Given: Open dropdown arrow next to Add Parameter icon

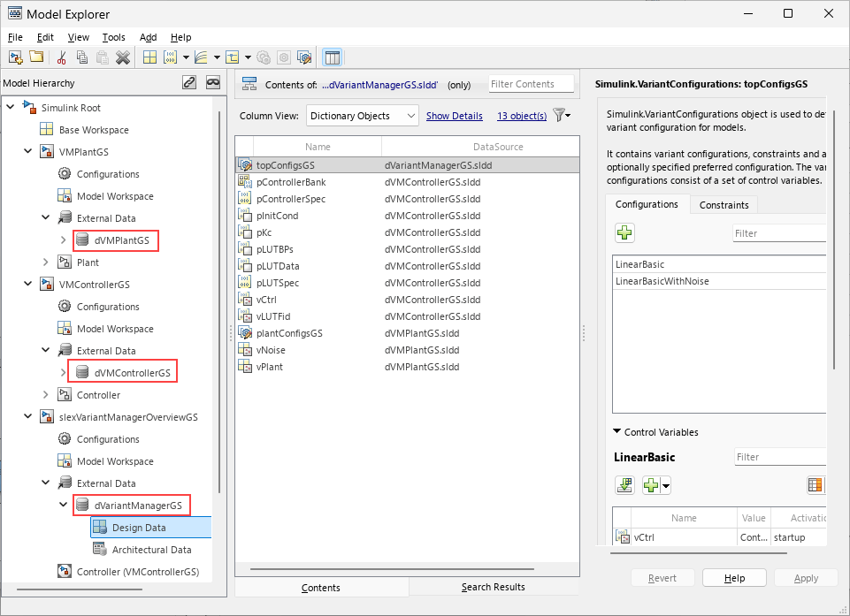Looking at the screenshot, I should coord(186,57).
